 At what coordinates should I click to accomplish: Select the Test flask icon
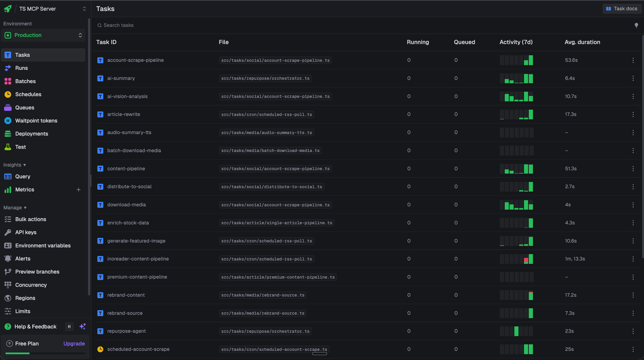tap(8, 147)
